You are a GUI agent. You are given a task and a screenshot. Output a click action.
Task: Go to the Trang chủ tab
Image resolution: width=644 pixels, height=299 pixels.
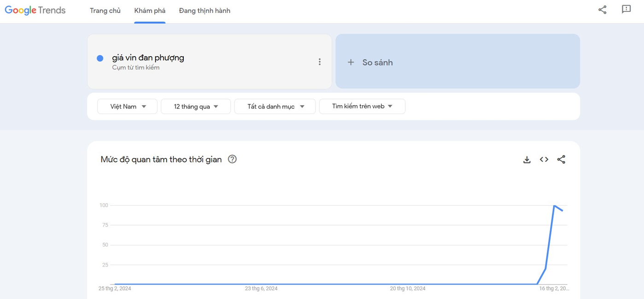105,11
